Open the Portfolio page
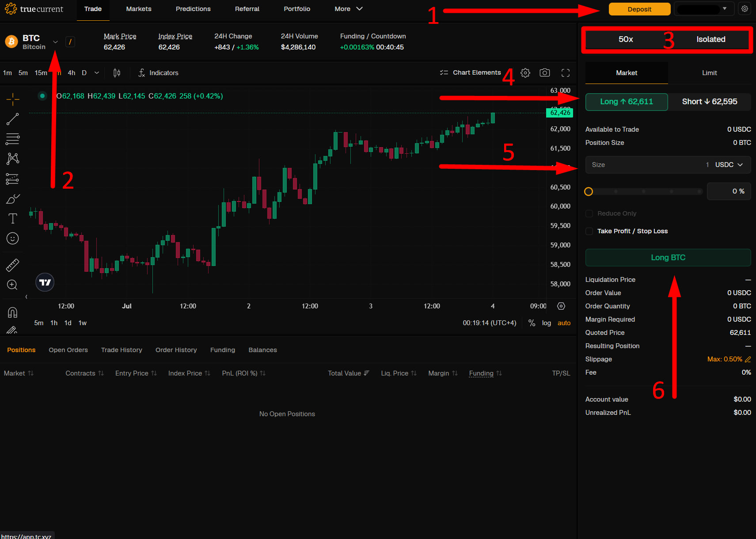Image resolution: width=756 pixels, height=539 pixels. click(x=297, y=9)
